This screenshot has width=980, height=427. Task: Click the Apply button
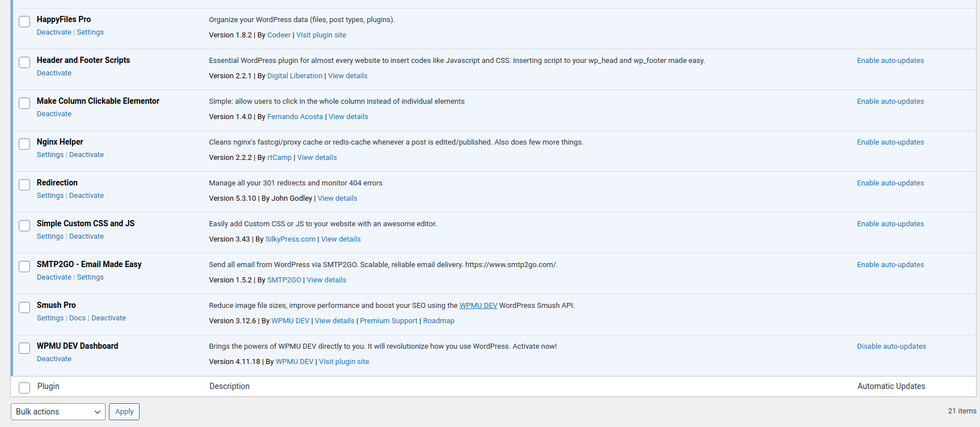pos(124,412)
